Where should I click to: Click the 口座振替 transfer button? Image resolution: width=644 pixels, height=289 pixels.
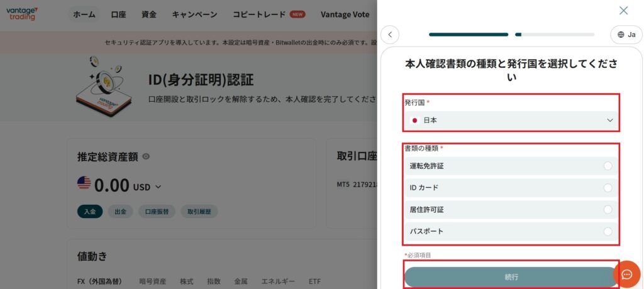tap(157, 212)
